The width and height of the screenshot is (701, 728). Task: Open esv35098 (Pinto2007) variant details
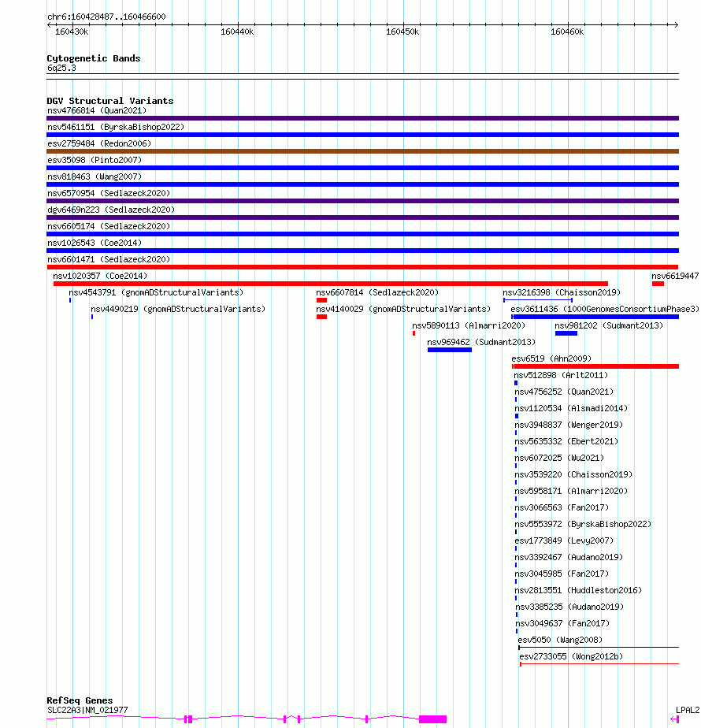95,160
